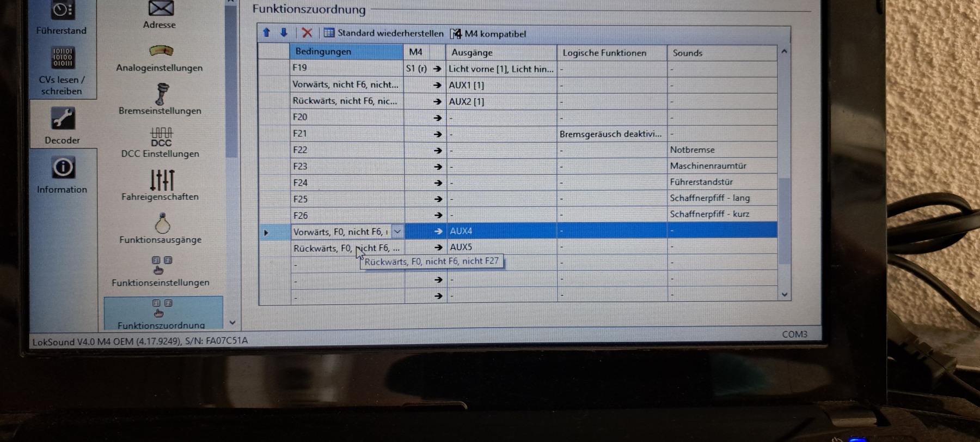Screen dimensions: 980x442
Task: Click the Maschinenraumtür sound cell
Action: [x=722, y=166]
